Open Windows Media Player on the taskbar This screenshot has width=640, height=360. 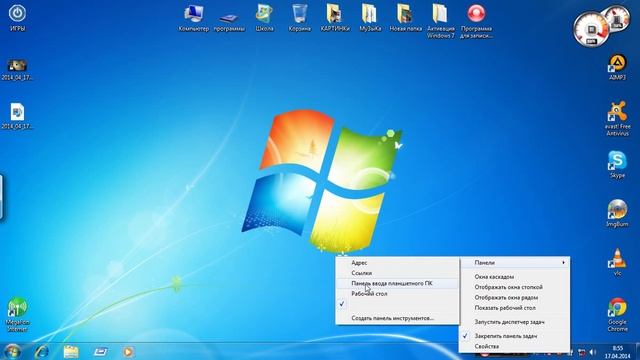(x=128, y=351)
